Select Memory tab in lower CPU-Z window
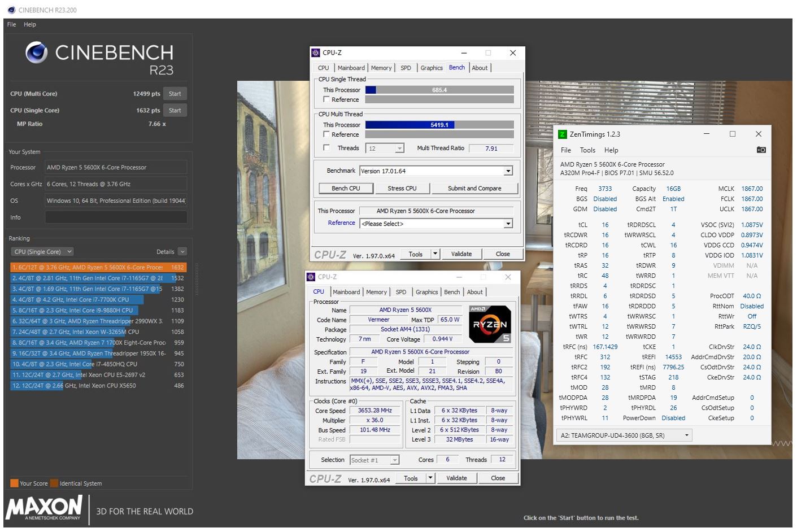Viewport: 797px width, 532px height. pos(376,292)
